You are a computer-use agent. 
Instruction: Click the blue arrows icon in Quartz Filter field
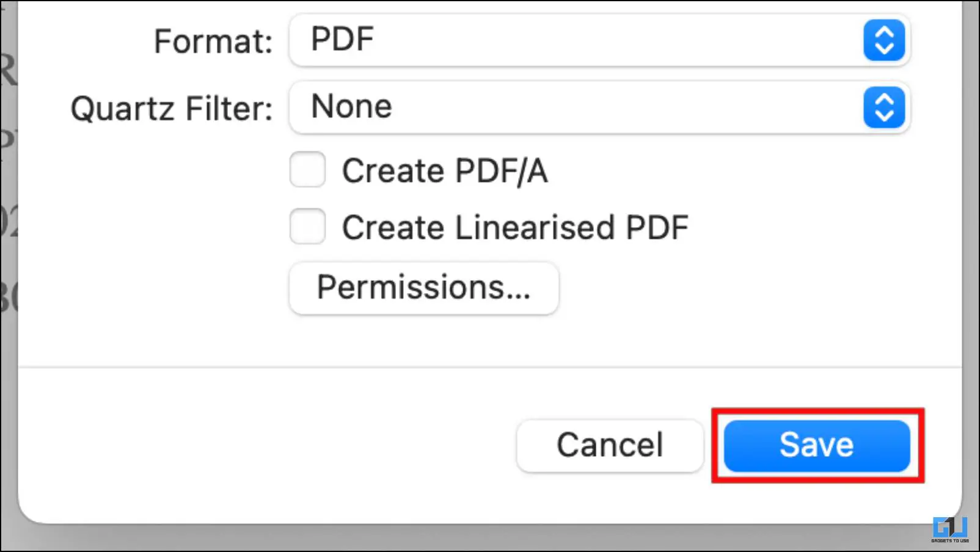884,107
